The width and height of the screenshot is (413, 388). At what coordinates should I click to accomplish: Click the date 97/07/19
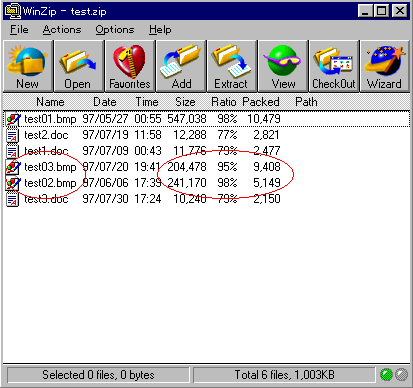pyautogui.click(x=105, y=135)
